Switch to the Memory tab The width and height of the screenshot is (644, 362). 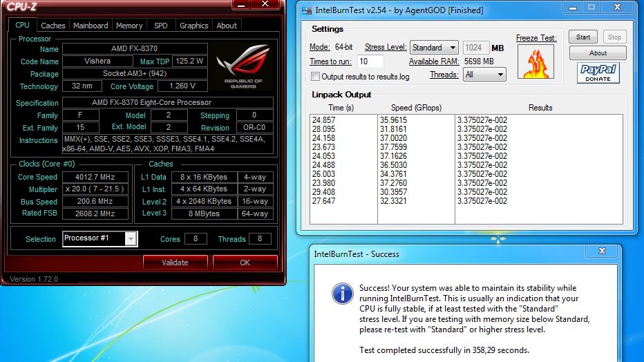129,26
